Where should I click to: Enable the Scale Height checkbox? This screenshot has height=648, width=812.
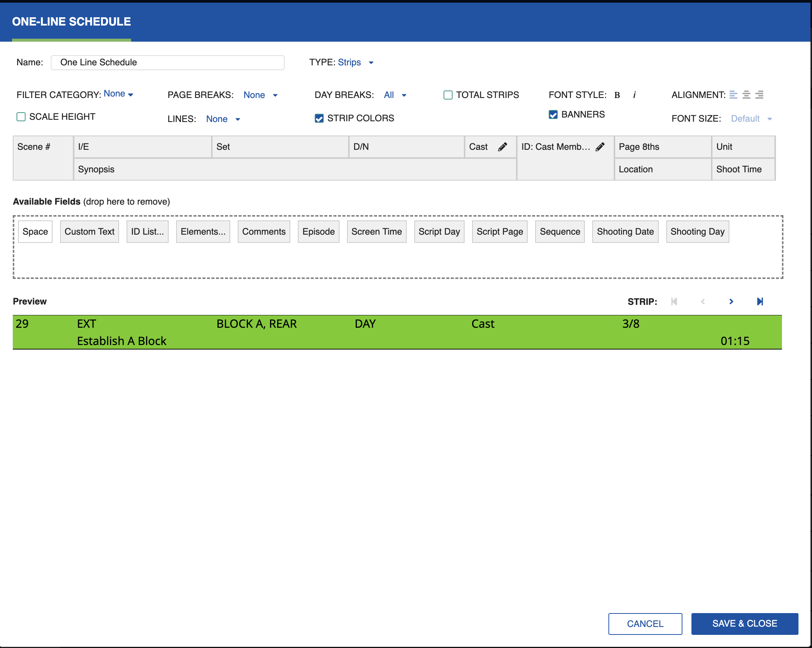coord(21,117)
